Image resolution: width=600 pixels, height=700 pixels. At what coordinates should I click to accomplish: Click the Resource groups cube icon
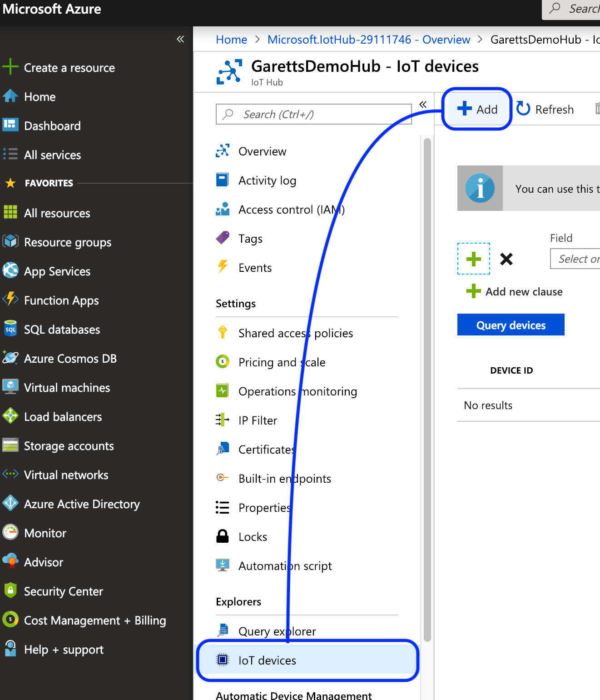point(10,241)
